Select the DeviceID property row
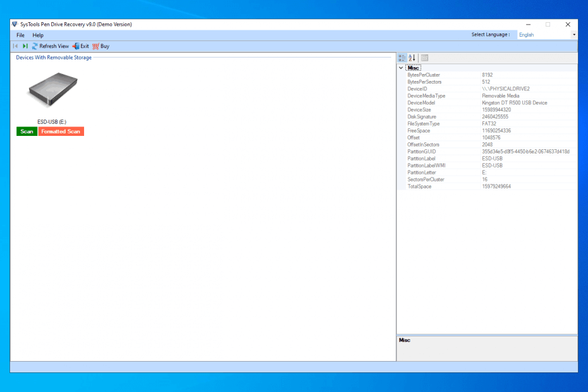Image resolution: width=588 pixels, height=392 pixels. (492, 89)
